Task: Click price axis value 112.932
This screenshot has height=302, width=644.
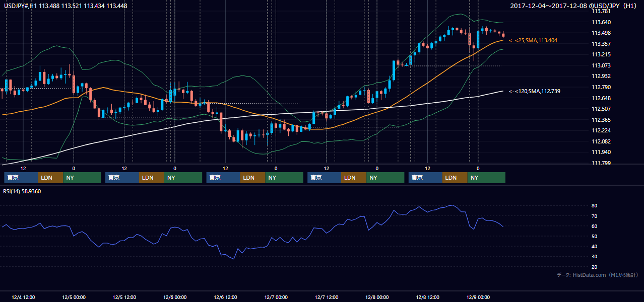Action: point(601,76)
